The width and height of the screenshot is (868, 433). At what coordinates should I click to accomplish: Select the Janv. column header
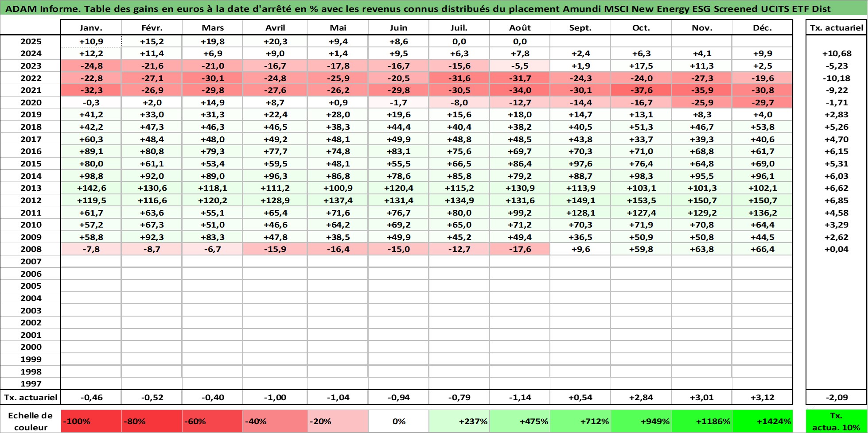[x=91, y=27]
